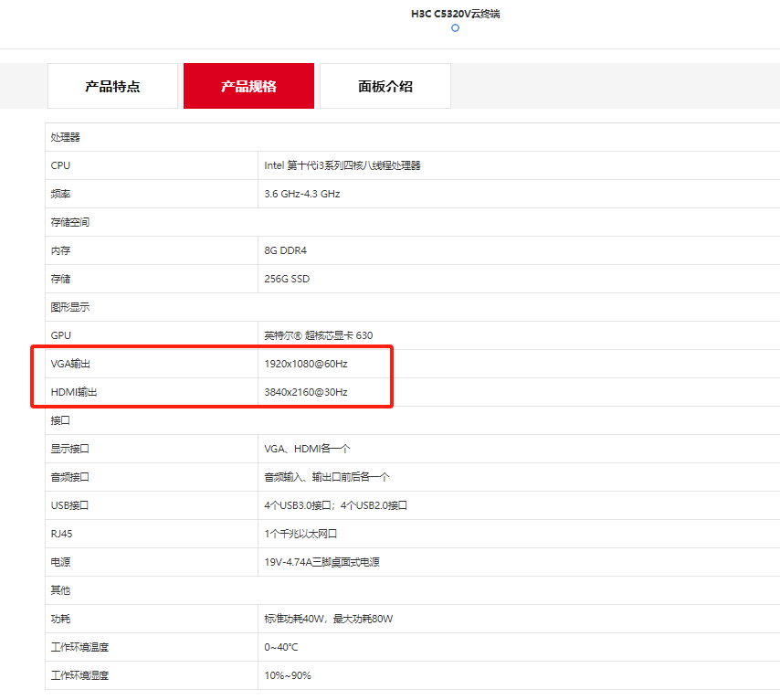
Task: Click the 1个千兆以太网口 value
Action: (300, 535)
